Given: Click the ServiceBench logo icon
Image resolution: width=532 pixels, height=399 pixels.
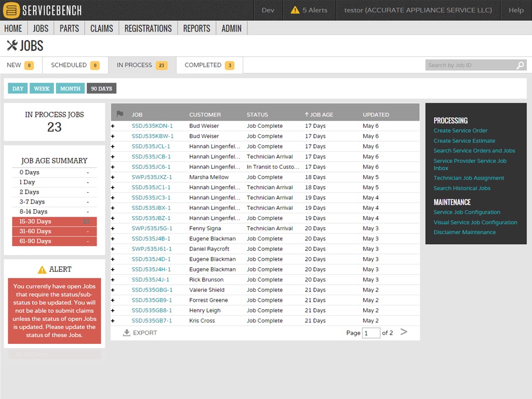Looking at the screenshot, I should 11,10.
